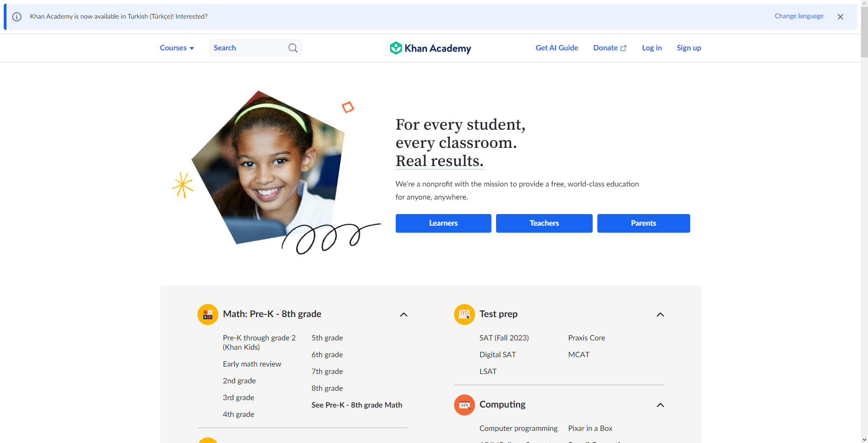Click the external link icon beside Donate

[623, 48]
